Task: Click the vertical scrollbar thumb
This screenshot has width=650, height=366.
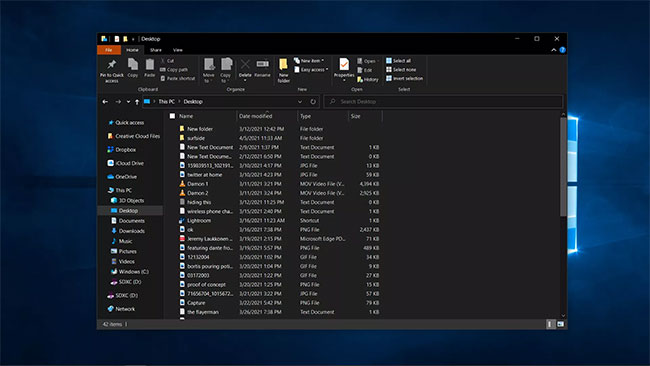Action: point(563,167)
